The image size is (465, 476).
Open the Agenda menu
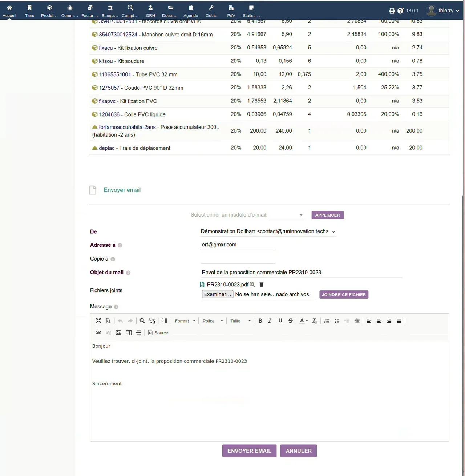(x=191, y=11)
